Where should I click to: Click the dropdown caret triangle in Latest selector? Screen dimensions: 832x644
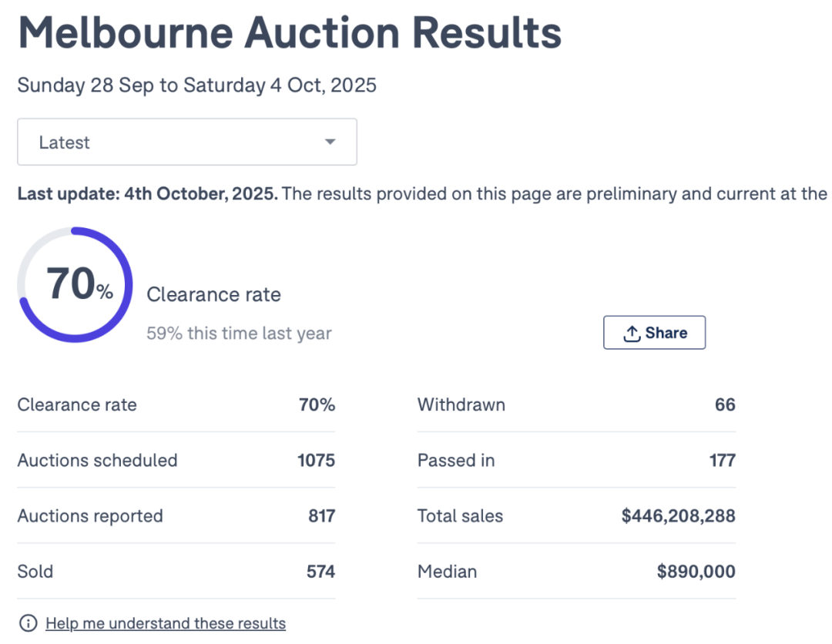tap(330, 142)
